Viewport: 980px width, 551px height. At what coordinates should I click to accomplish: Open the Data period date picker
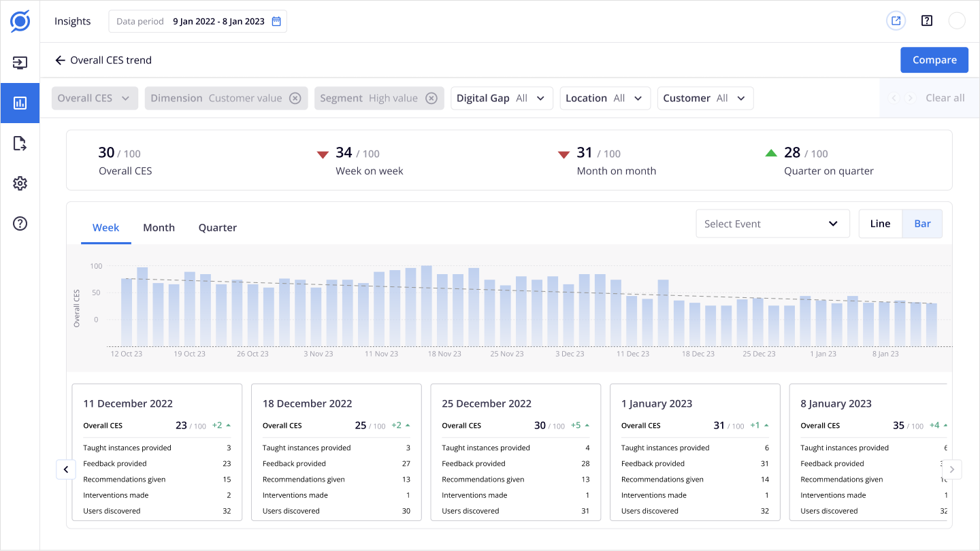click(x=197, y=21)
